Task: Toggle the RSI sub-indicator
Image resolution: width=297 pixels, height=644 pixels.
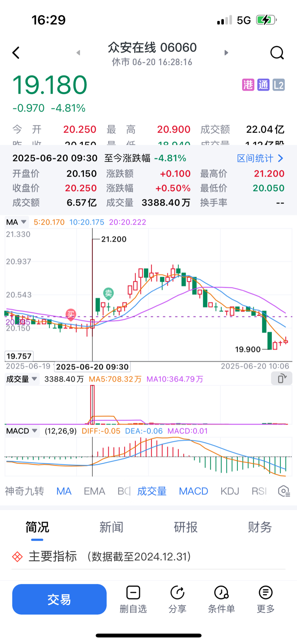Action: pos(259,491)
